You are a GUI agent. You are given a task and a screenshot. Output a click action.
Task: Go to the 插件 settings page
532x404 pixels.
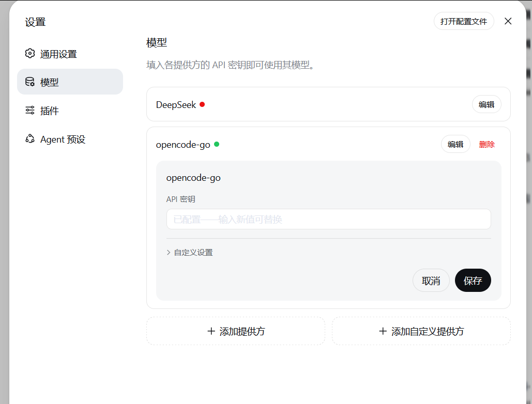(70, 111)
